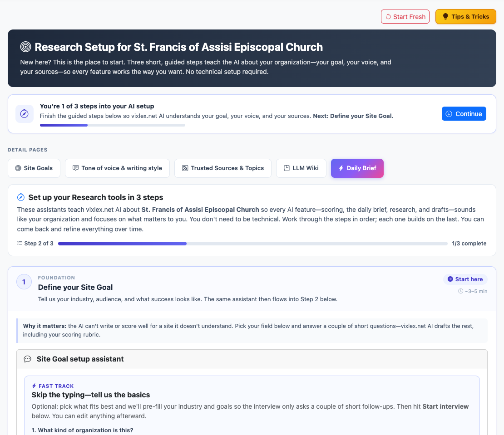
Task: Click the Step 2 of 3 progress bar
Action: (x=252, y=244)
